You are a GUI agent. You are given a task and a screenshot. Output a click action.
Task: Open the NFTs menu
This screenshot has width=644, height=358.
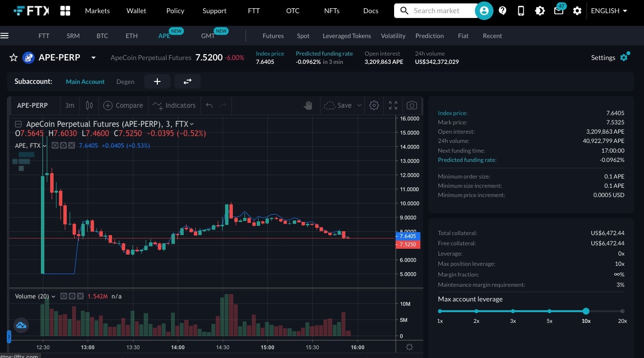(x=332, y=11)
